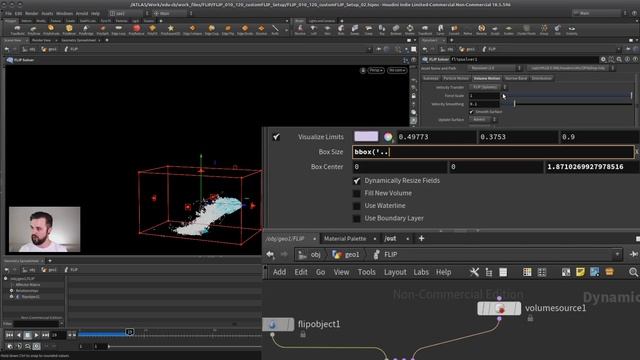Play the timeline in reverse
Image resolution: width=640 pixels, height=360 pixels.
[x=18, y=335]
